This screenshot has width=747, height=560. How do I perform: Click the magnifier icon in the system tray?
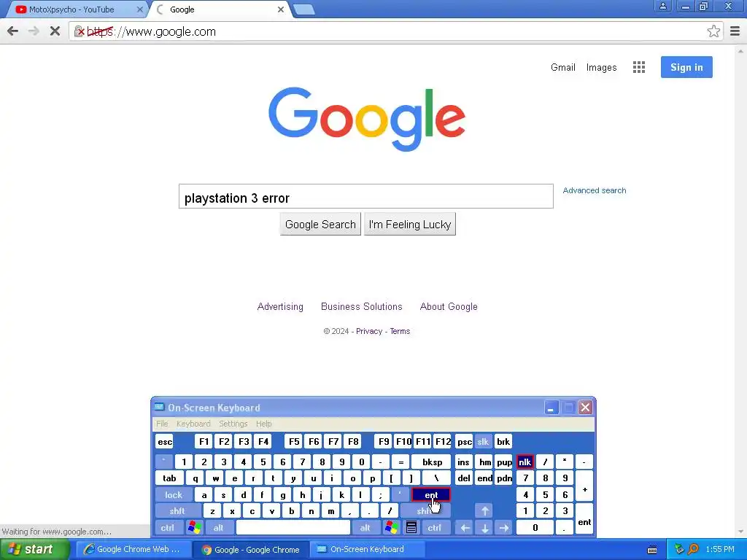694,550
